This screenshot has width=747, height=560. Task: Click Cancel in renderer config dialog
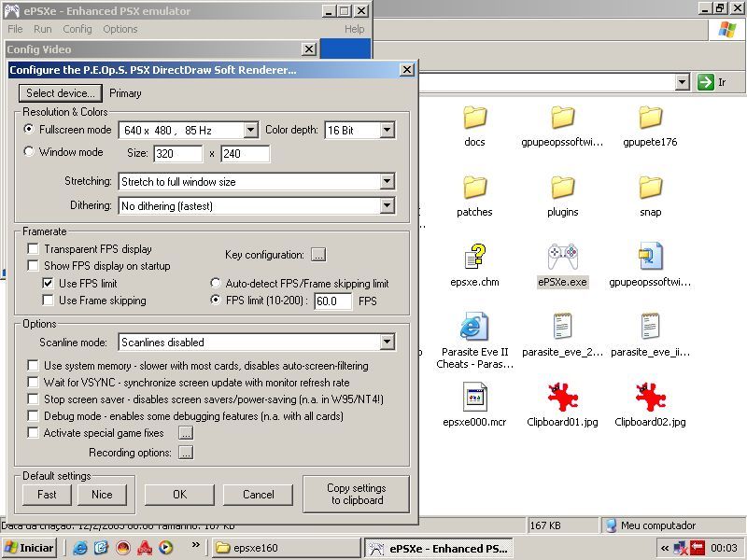pyautogui.click(x=259, y=495)
